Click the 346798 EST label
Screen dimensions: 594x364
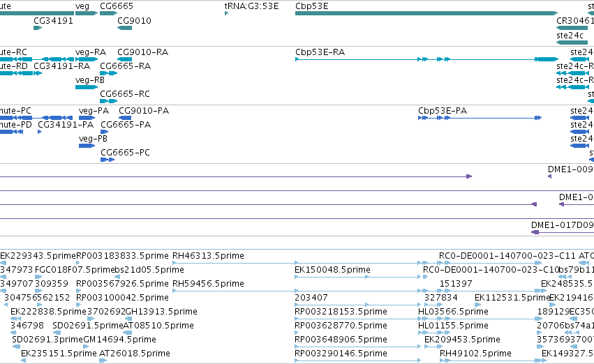[27, 326]
